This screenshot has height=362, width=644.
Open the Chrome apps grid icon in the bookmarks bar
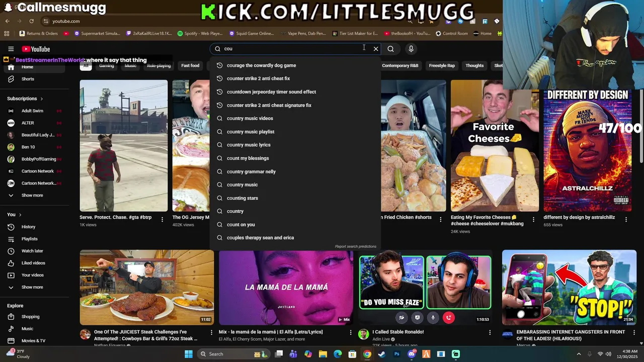(x=7, y=34)
